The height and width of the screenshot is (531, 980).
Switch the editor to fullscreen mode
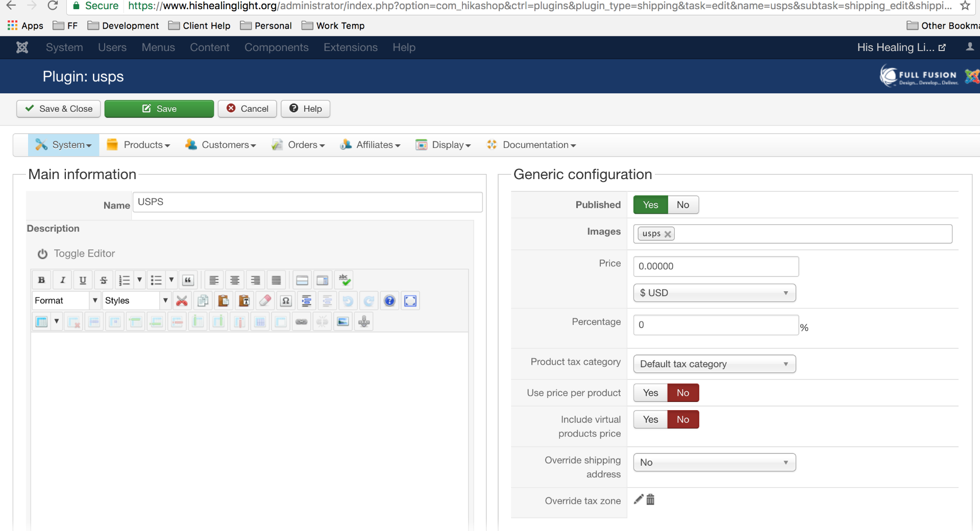click(410, 301)
